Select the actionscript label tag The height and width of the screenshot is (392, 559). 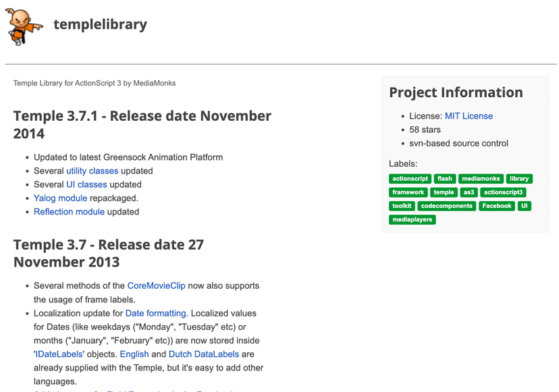point(410,179)
